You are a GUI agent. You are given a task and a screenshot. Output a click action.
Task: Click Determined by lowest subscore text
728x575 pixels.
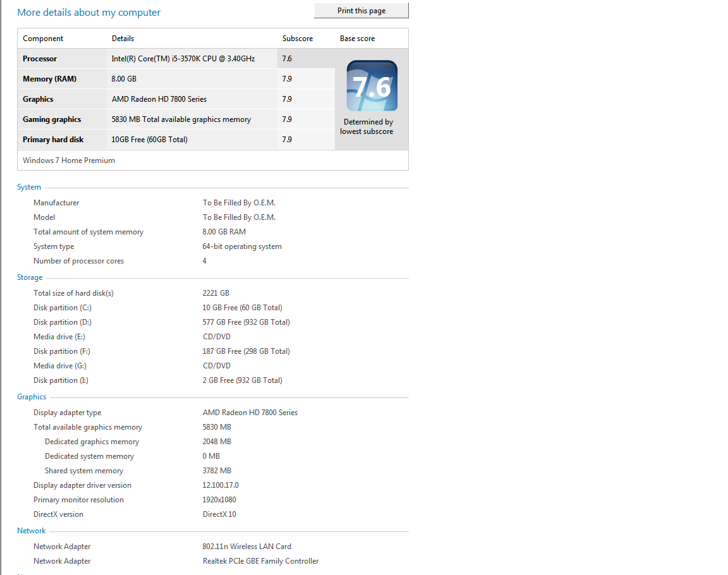[x=367, y=127]
